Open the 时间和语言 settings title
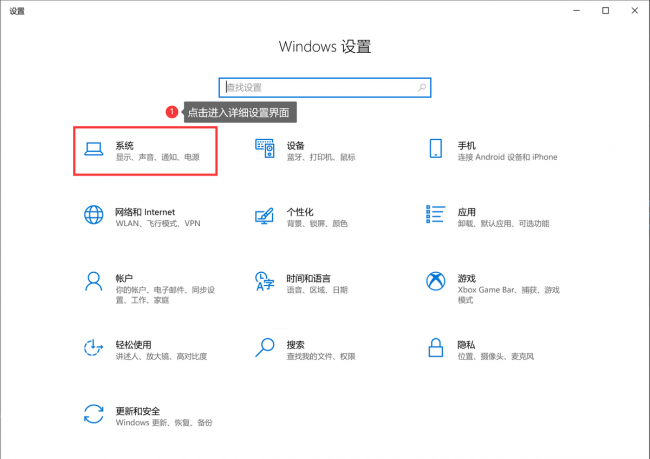 point(308,278)
